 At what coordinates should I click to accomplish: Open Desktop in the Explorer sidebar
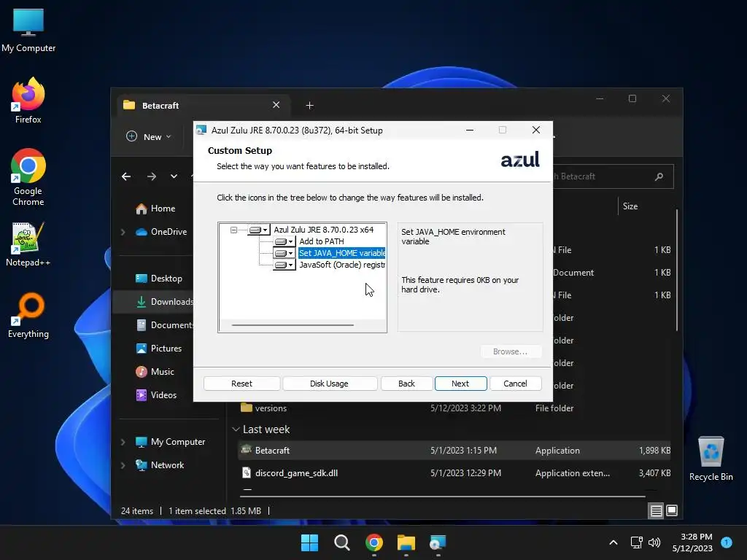[158, 279]
